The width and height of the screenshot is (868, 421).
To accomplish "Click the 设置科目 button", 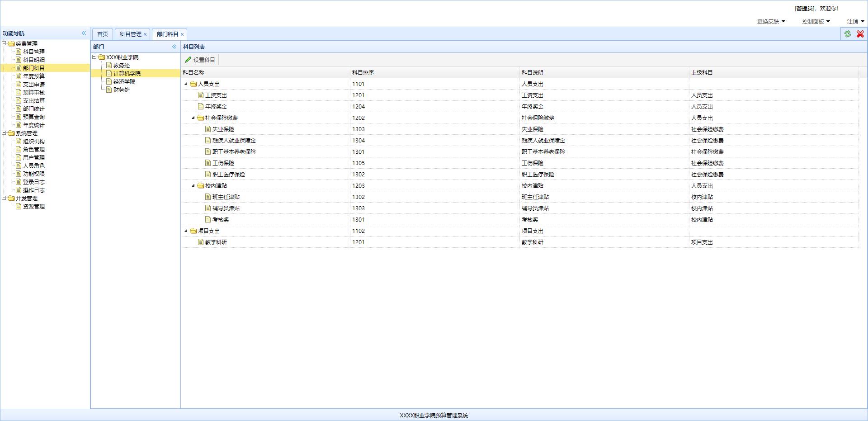I will pos(200,60).
